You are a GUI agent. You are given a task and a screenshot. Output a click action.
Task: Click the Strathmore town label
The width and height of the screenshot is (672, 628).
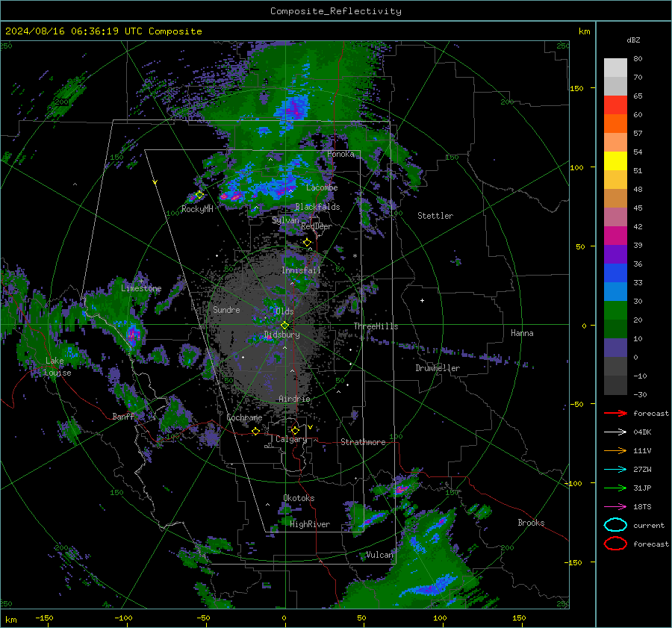(x=363, y=442)
